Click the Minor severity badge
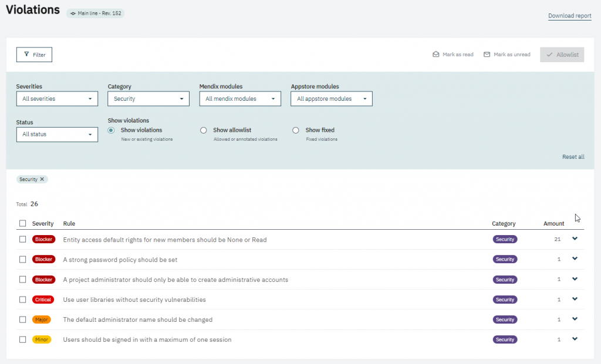 [x=42, y=339]
